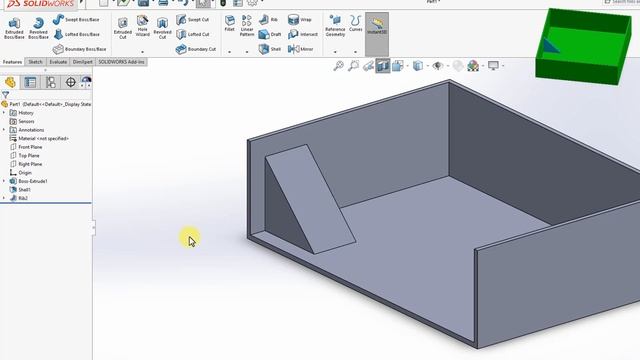Filter the FeatureManager tree
Screen dimensions: 640x360
[x=5, y=95]
